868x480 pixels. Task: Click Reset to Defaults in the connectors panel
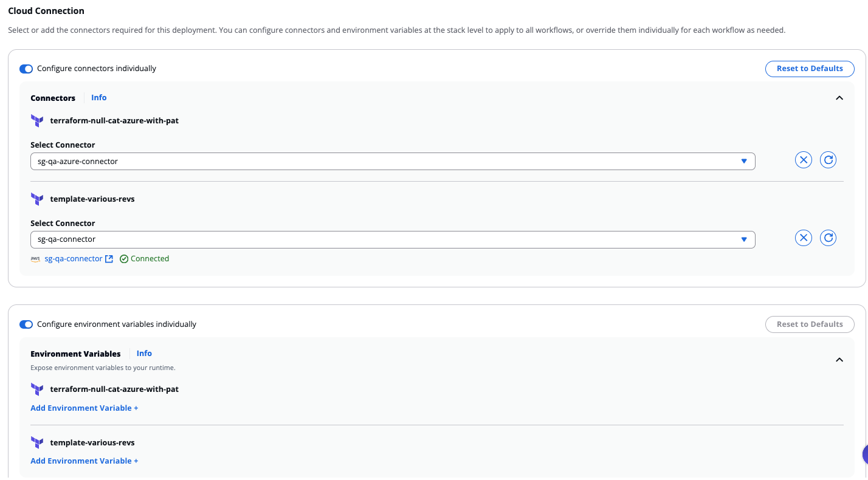click(x=810, y=69)
